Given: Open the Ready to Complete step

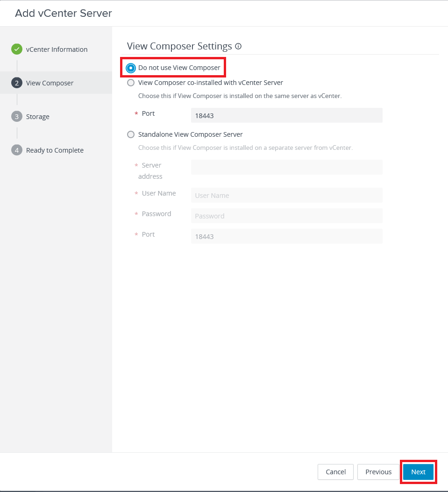Looking at the screenshot, I should (55, 150).
